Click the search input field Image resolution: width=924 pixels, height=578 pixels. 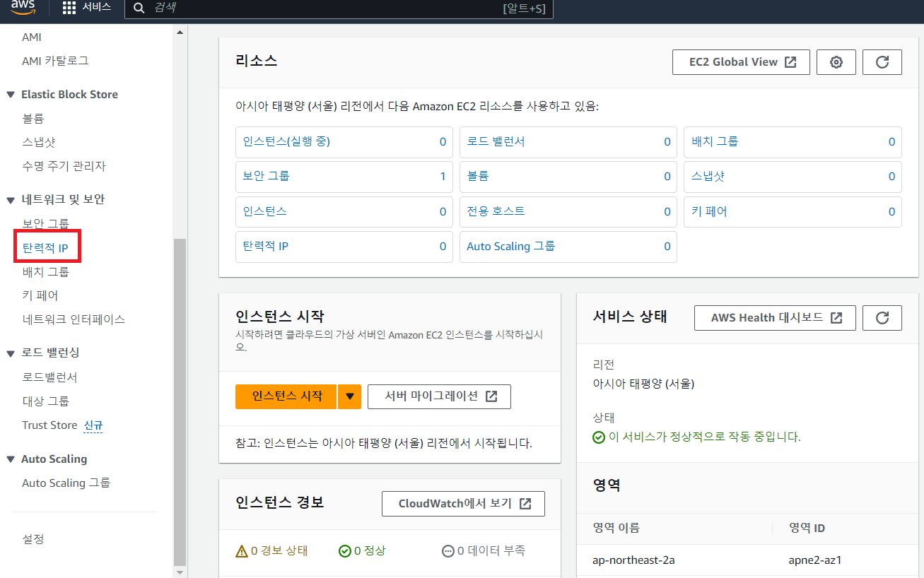pos(339,8)
